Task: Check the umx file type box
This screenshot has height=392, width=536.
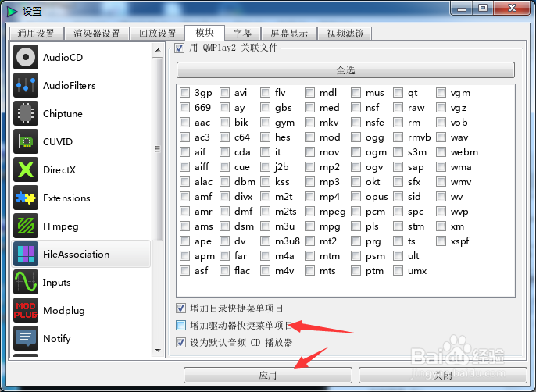Action: 398,271
